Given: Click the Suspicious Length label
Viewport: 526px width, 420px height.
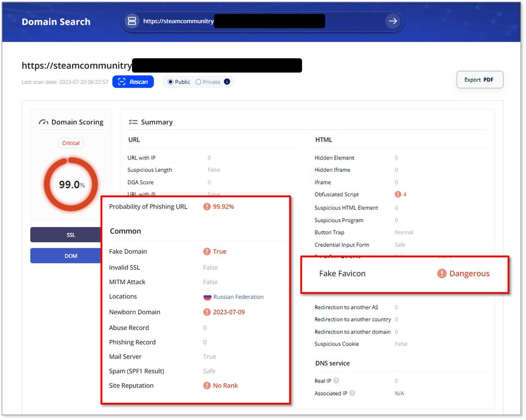Looking at the screenshot, I should pos(149,170).
